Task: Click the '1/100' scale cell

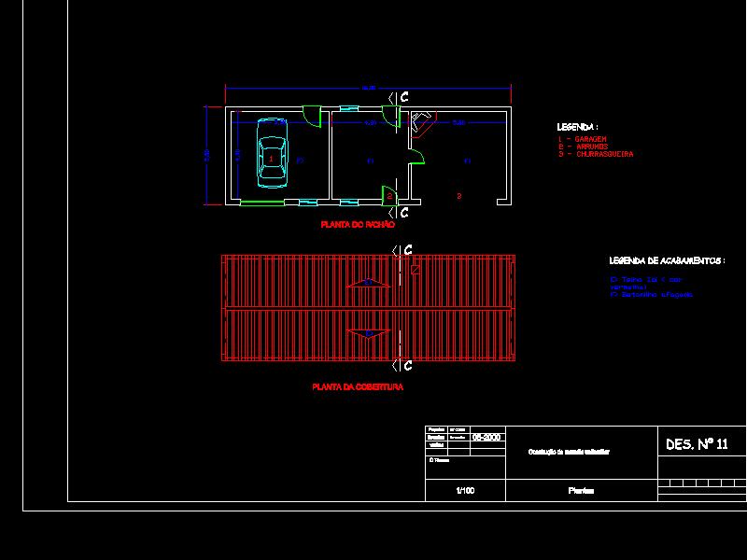Action: pos(464,491)
